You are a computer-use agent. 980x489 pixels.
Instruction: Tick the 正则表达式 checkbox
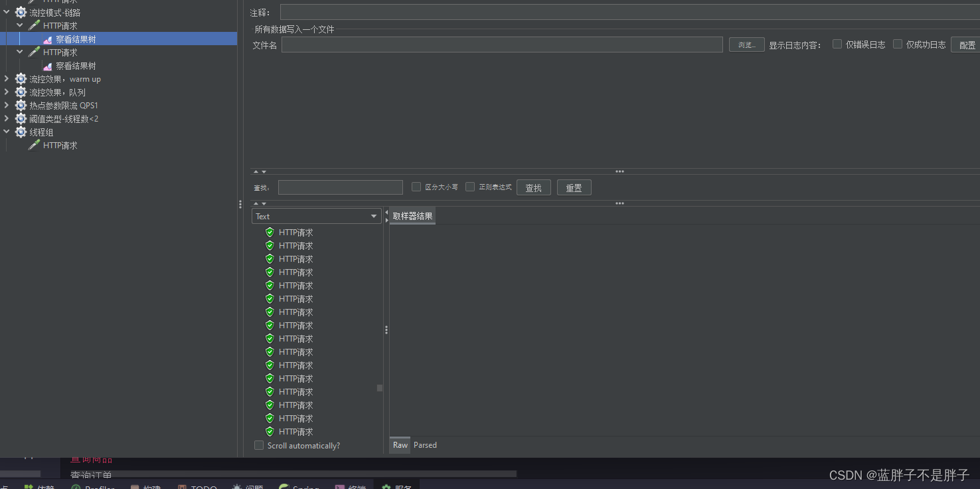(x=470, y=187)
